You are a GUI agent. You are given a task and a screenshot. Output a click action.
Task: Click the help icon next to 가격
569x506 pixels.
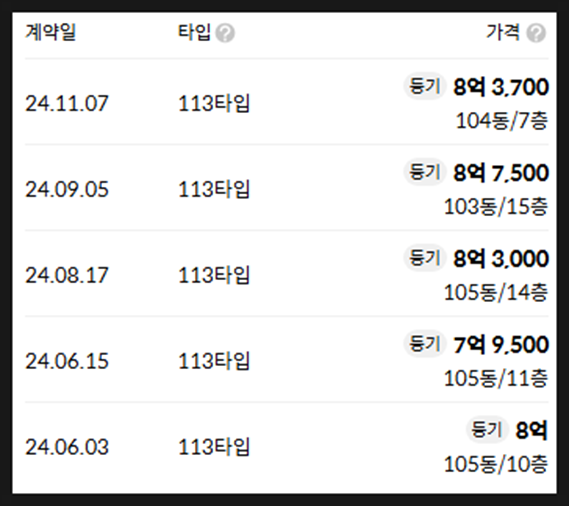coord(536,33)
